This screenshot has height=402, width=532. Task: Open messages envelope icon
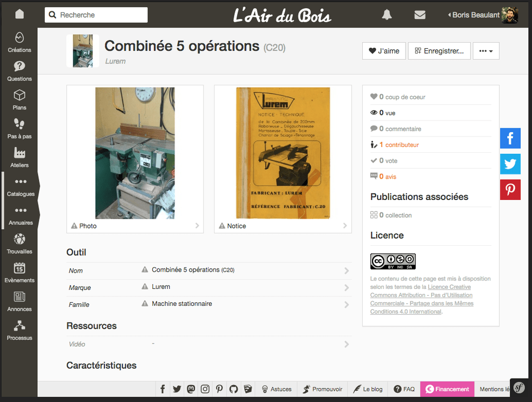420,15
